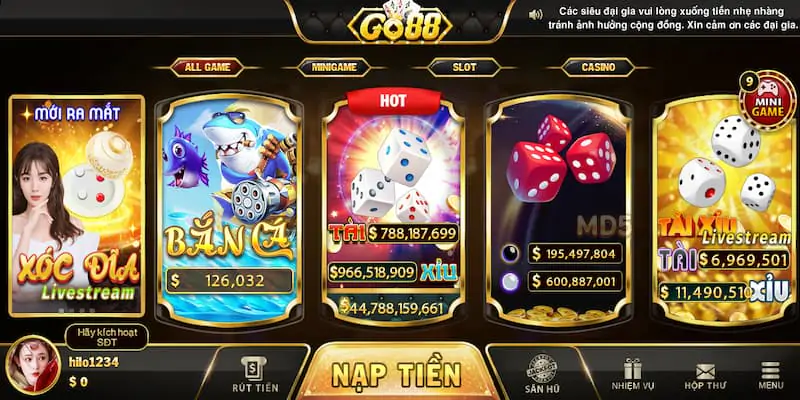Open the Bắn Cá fishing game card

pyautogui.click(x=229, y=209)
